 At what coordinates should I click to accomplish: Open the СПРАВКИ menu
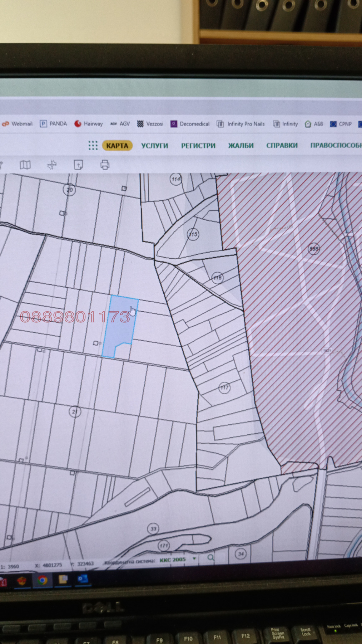282,146
